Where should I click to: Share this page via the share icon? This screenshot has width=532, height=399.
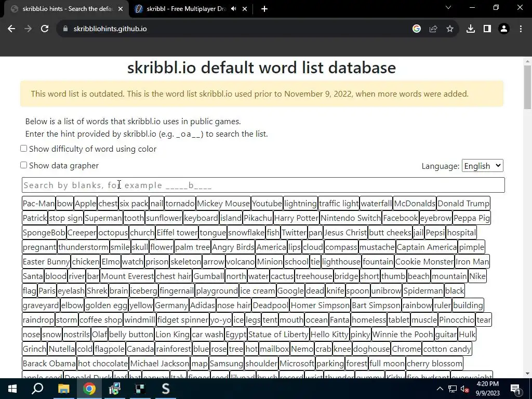pos(433,29)
